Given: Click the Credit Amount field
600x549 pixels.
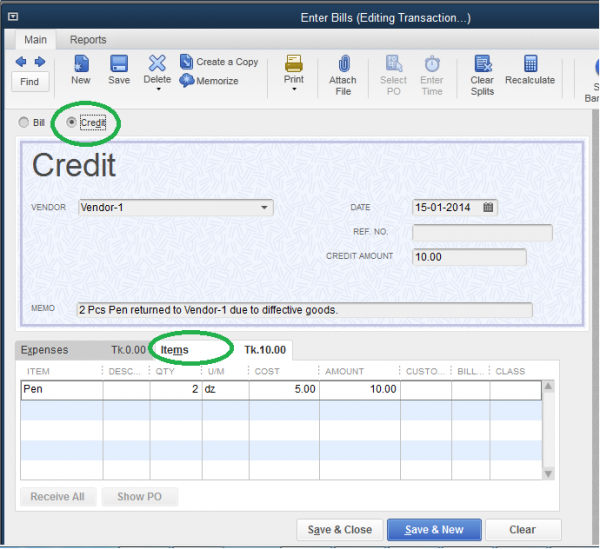Looking at the screenshot, I should pos(469,257).
